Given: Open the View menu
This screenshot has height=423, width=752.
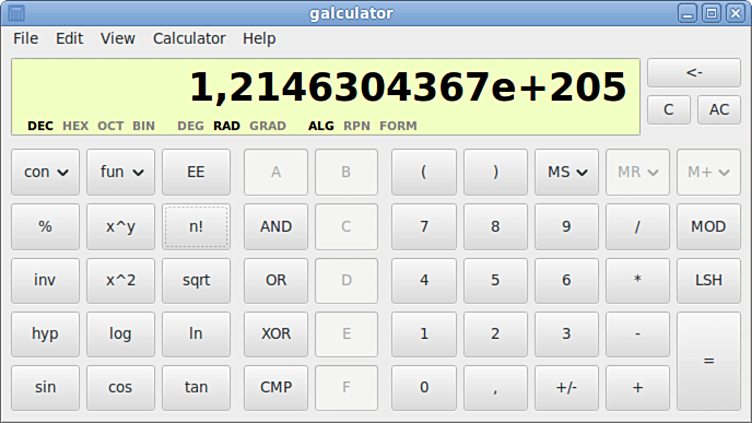Looking at the screenshot, I should coord(117,38).
